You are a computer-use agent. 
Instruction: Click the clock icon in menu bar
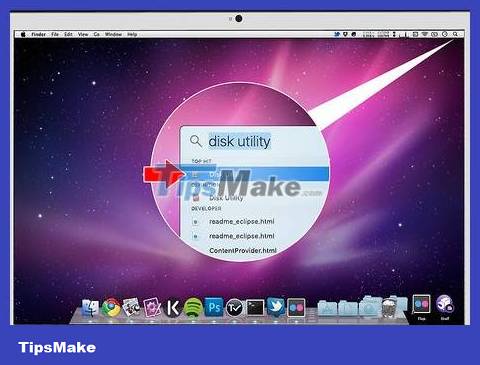(445, 34)
